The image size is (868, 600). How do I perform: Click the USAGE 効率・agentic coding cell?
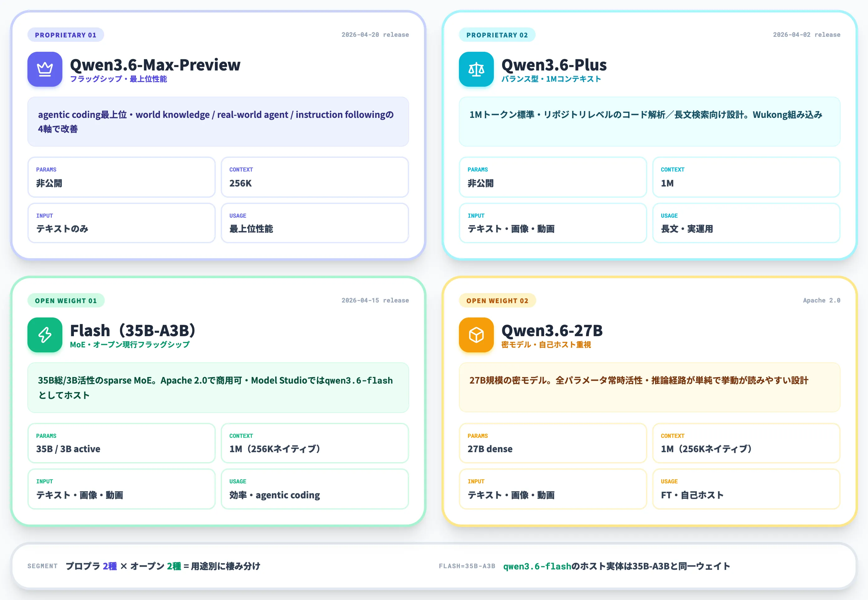click(x=315, y=489)
